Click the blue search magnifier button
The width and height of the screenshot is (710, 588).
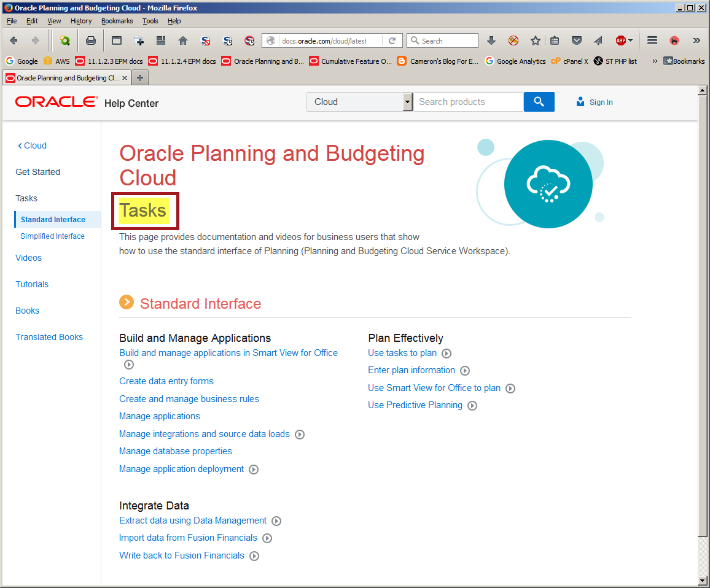pos(539,102)
